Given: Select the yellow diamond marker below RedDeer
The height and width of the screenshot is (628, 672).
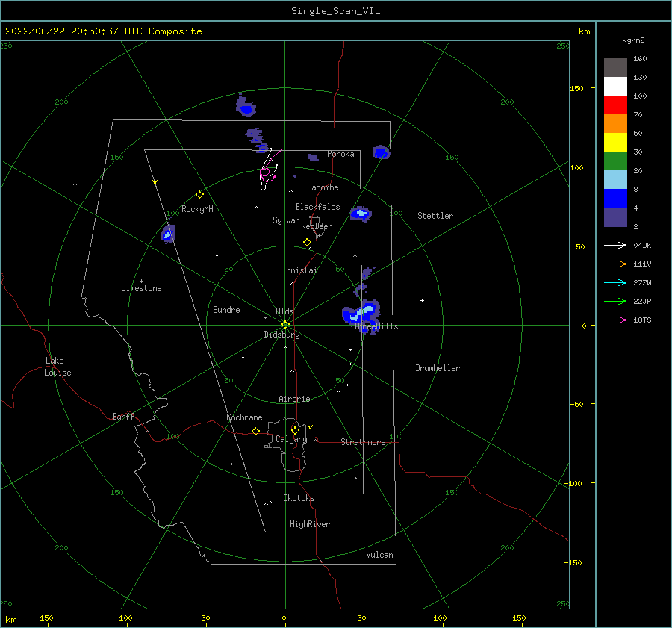Looking at the screenshot, I should [x=307, y=243].
